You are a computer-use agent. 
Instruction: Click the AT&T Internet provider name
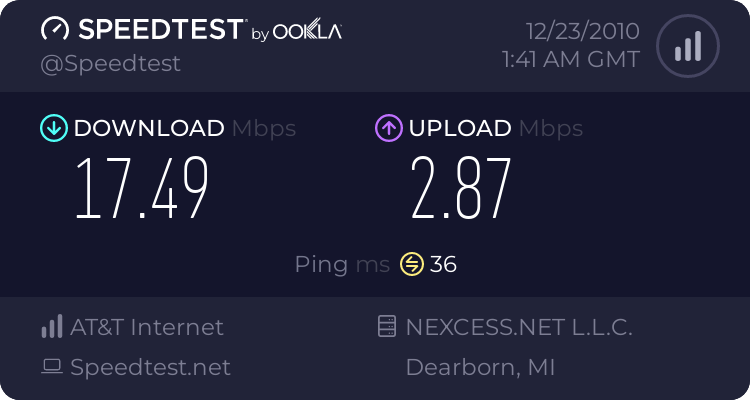(146, 327)
